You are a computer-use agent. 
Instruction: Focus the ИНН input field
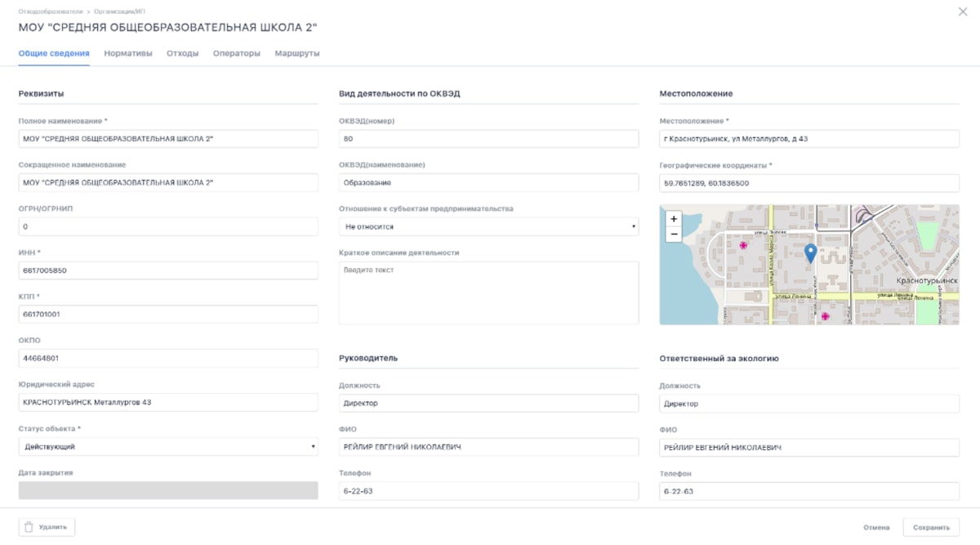point(167,270)
